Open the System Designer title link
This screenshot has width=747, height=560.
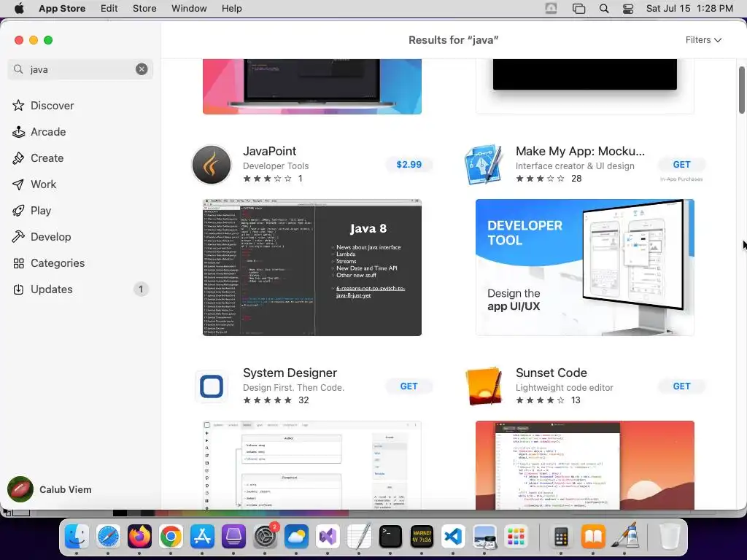(290, 373)
